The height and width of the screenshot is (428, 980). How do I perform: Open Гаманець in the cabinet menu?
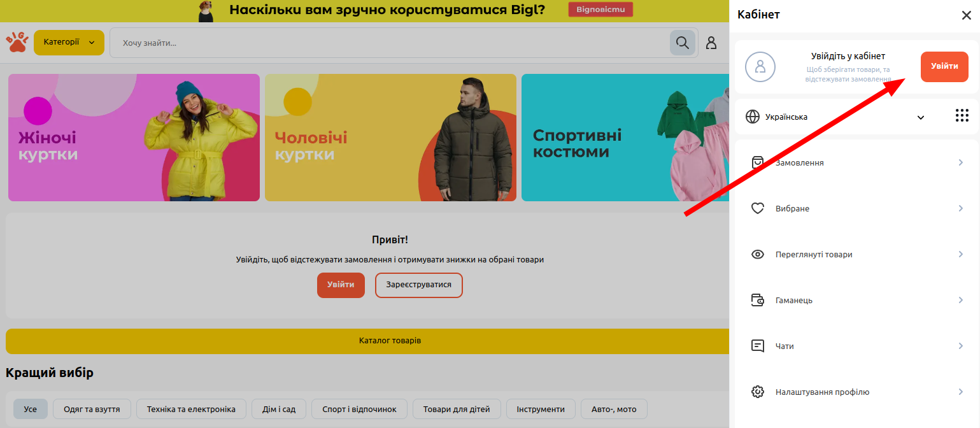(x=857, y=300)
